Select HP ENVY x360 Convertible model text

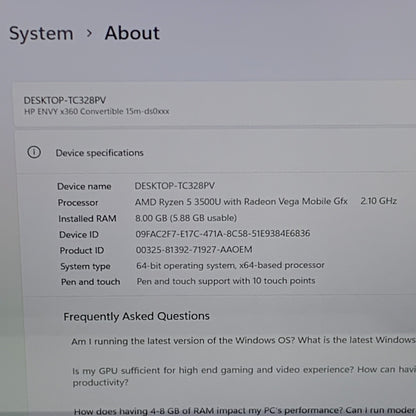(x=97, y=111)
